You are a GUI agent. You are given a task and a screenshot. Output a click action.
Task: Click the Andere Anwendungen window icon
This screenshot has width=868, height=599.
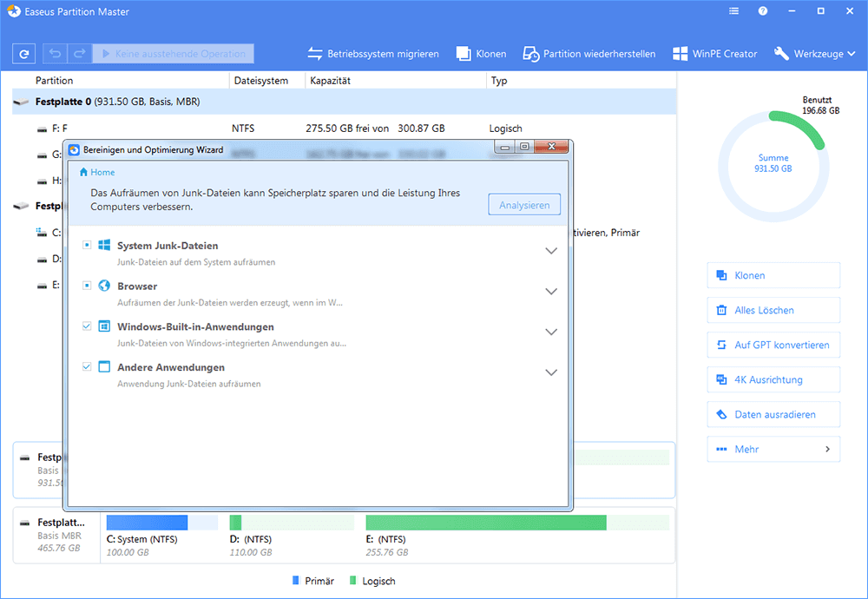coord(104,366)
